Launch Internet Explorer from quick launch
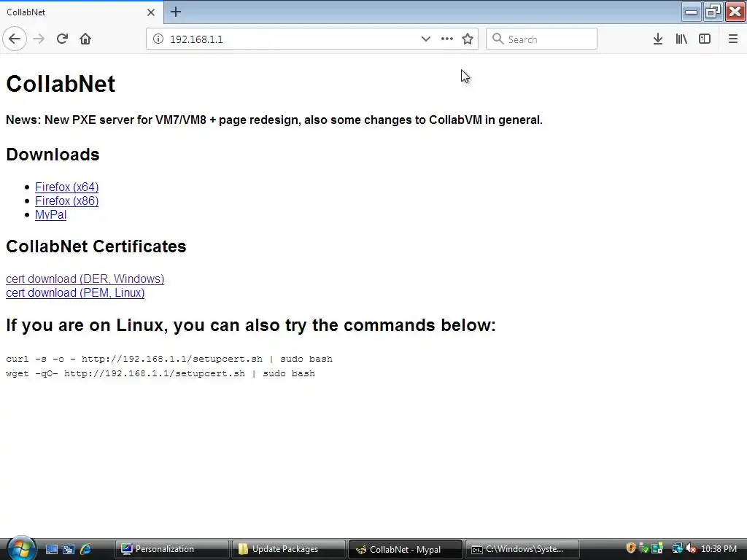The width and height of the screenshot is (747, 560). 86,549
